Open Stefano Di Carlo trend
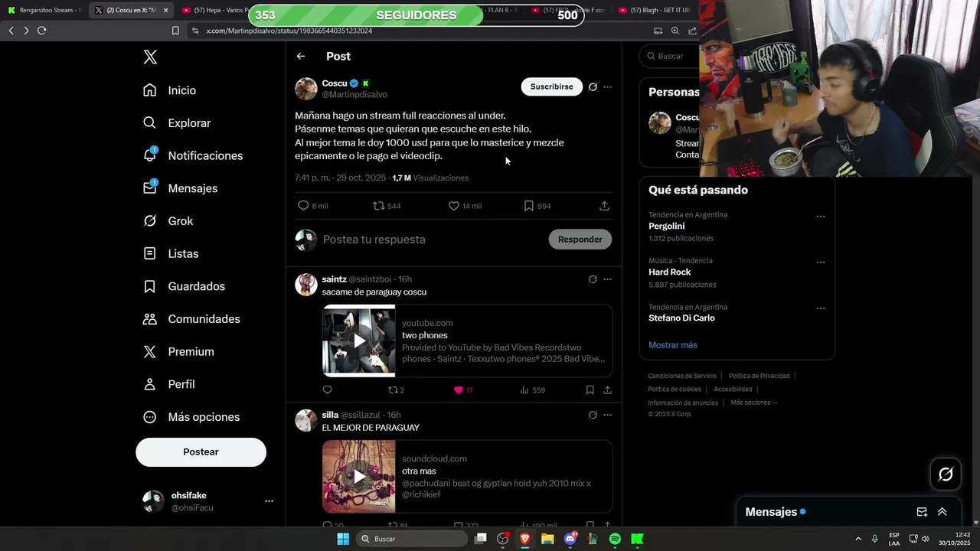 click(x=681, y=318)
